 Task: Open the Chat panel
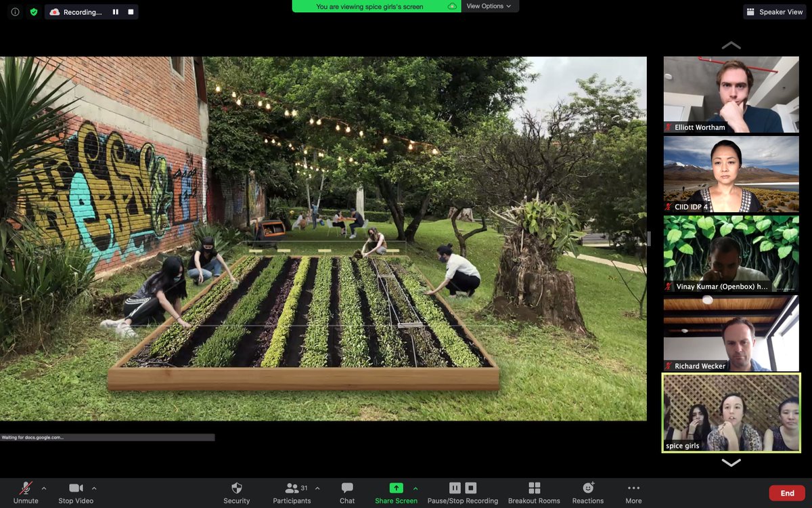(x=347, y=493)
